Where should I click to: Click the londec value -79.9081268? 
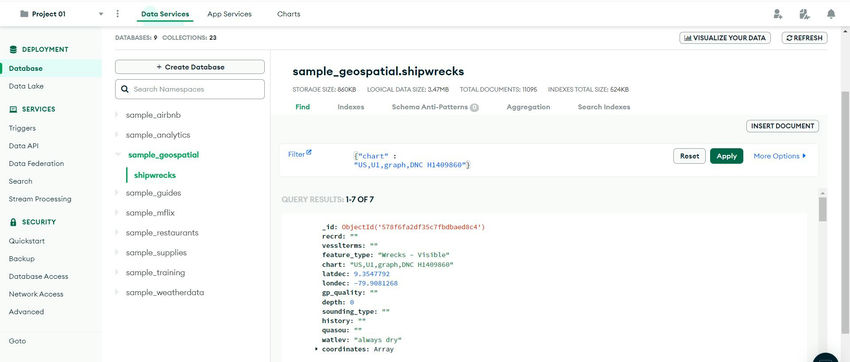(376, 283)
